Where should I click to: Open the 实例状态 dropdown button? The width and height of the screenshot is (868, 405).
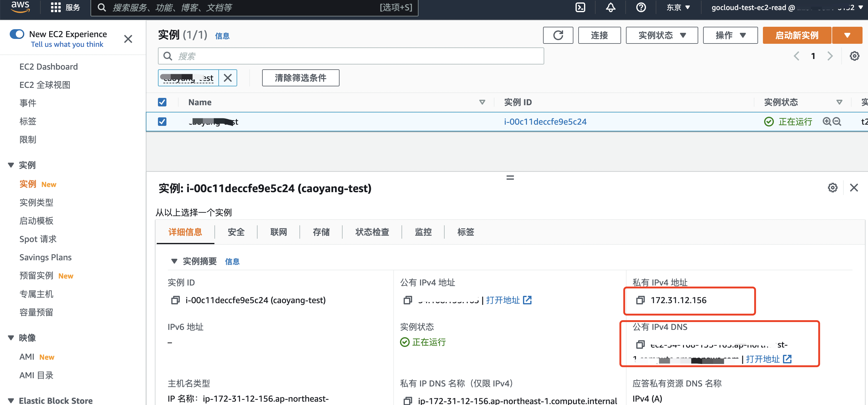point(662,35)
